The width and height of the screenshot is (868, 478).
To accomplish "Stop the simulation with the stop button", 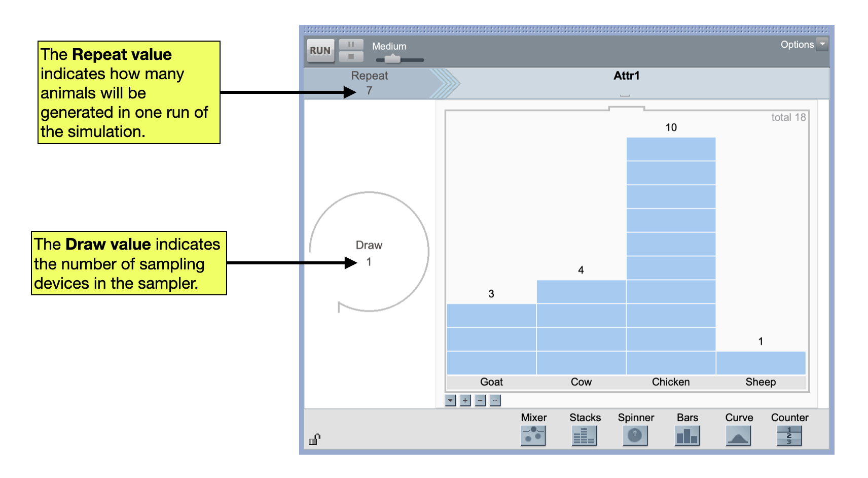I will [x=351, y=56].
